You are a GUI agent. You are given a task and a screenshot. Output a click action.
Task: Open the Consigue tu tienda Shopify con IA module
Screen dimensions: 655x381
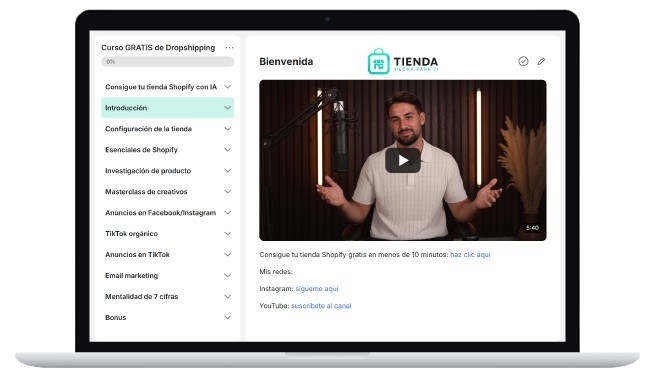(168, 87)
